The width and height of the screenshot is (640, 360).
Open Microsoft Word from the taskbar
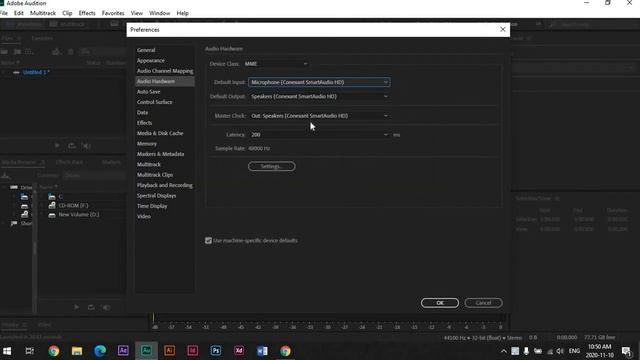click(262, 351)
